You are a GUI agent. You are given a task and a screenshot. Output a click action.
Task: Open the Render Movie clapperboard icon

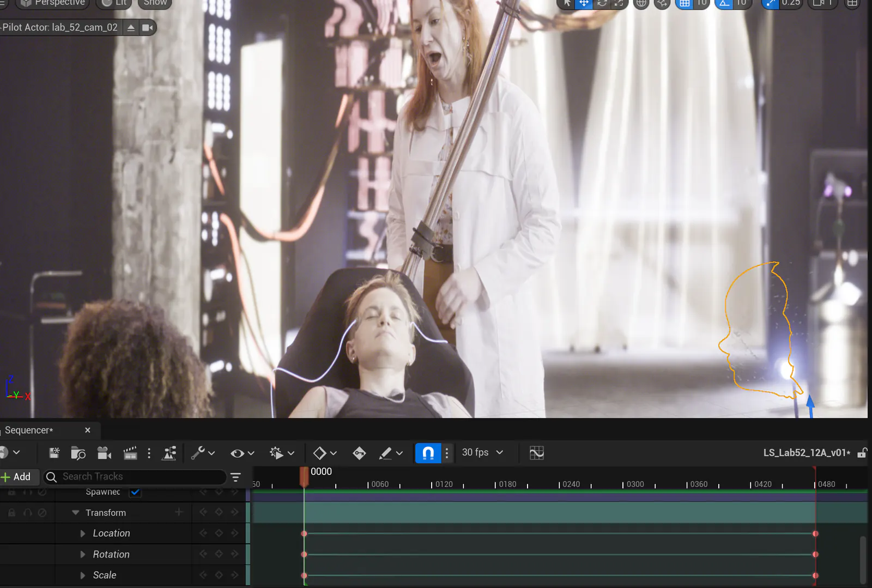click(x=130, y=453)
